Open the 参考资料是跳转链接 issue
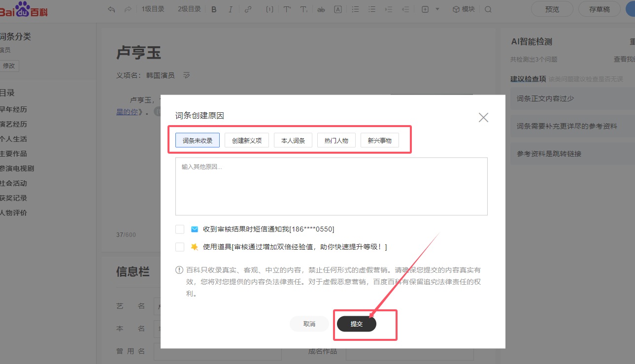This screenshot has height=364, width=635. click(x=572, y=154)
